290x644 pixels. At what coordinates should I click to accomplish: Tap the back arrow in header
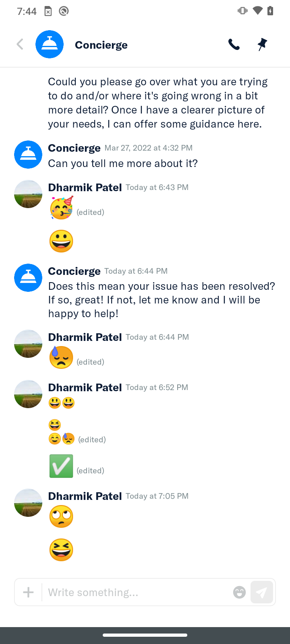point(20,44)
